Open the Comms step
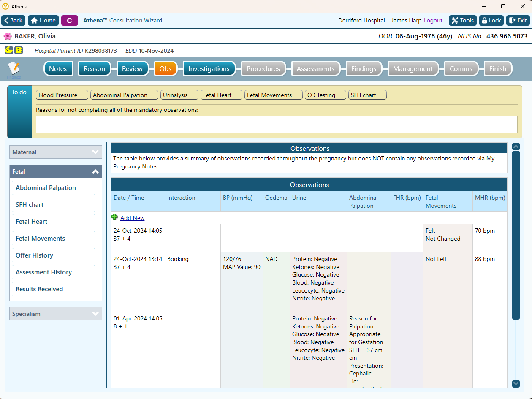Viewport: 532px width, 399px height. tap(461, 69)
